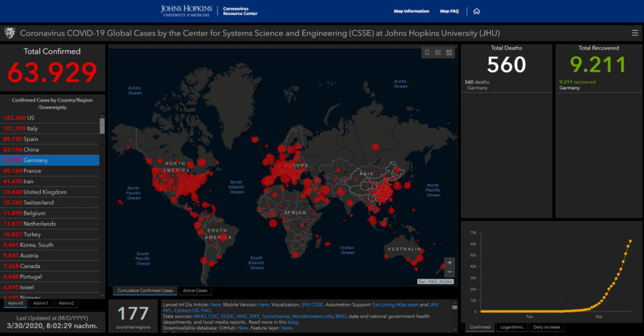644x336 pixels.
Task: Open the hamburger menu in title bar
Action: tap(635, 34)
